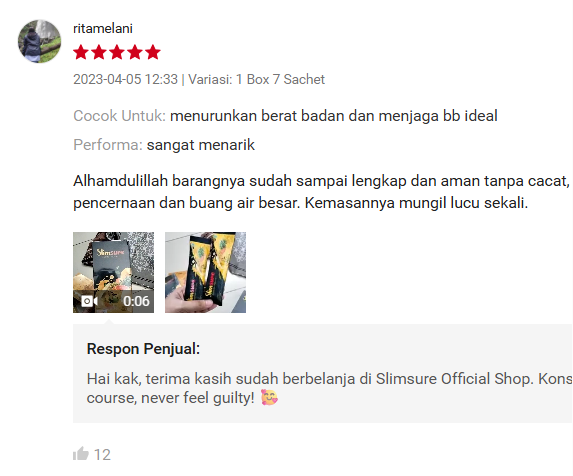Click the fifth red rating star
The image size is (573, 476).
click(x=153, y=52)
